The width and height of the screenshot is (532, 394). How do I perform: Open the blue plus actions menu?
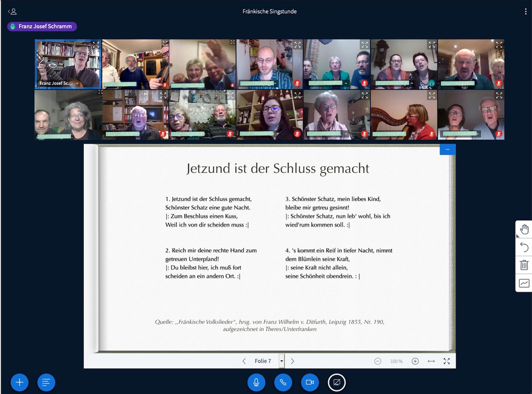19,383
